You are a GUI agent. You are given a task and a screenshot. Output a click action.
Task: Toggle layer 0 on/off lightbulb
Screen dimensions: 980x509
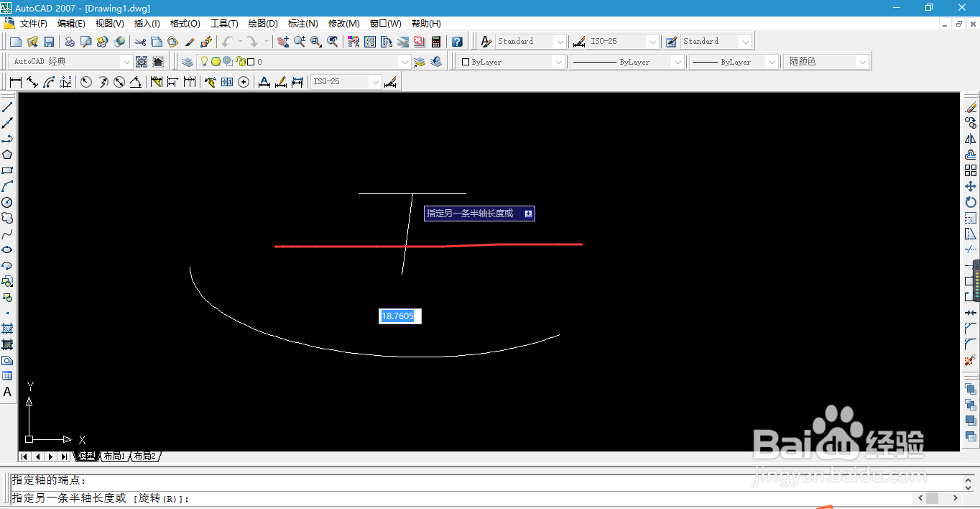[x=204, y=62]
